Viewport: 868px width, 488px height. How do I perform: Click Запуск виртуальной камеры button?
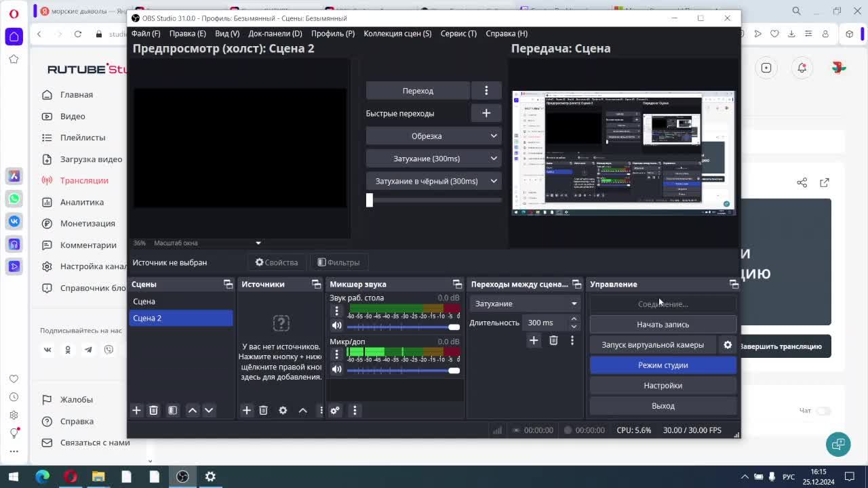653,345
